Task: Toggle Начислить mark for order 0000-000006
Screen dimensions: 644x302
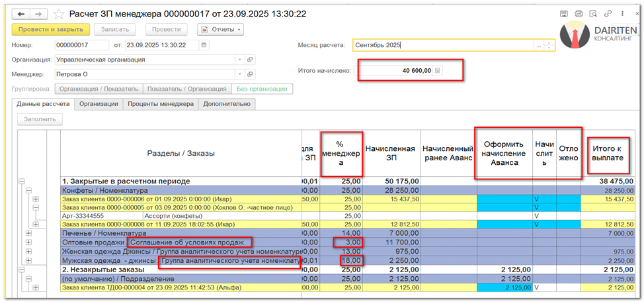Action: [545, 199]
